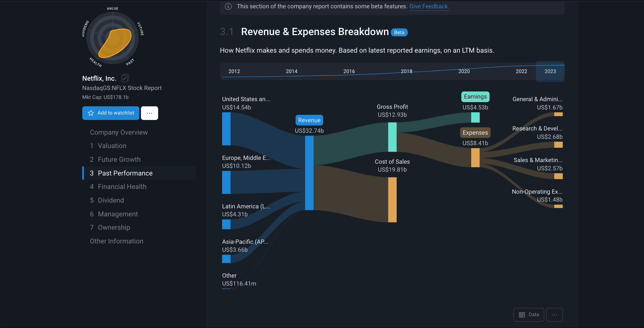
Task: Select year 2020 on timeline
Action: pyautogui.click(x=464, y=71)
